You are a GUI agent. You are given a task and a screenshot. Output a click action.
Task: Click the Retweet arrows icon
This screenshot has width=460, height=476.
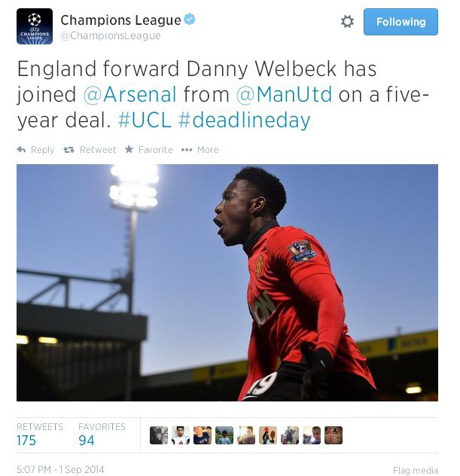click(x=69, y=150)
